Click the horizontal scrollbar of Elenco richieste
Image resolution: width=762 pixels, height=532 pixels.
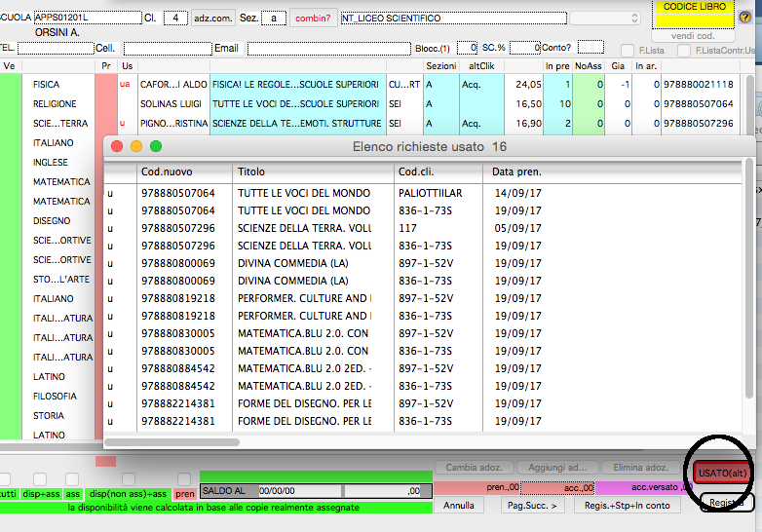(x=172, y=442)
